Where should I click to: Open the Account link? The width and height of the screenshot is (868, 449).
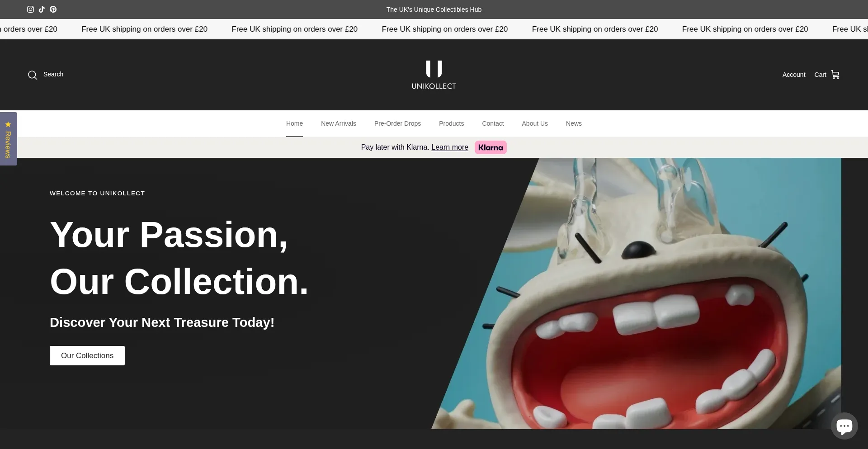(793, 75)
